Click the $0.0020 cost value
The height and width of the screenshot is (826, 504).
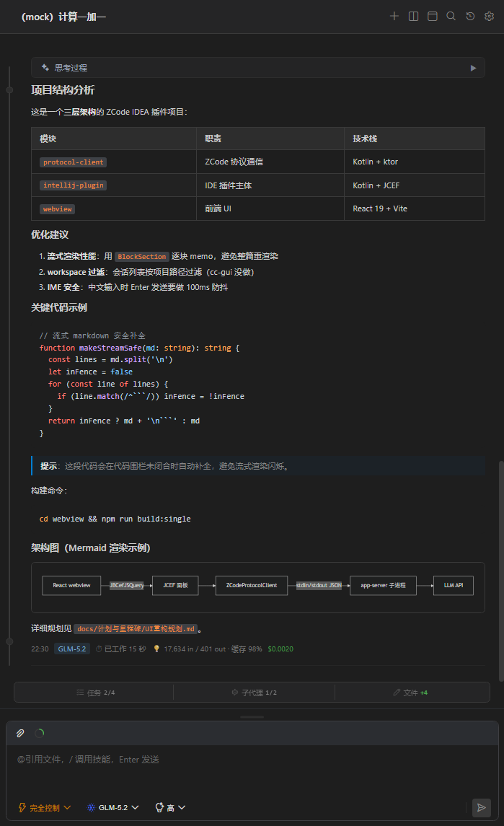click(x=280, y=649)
